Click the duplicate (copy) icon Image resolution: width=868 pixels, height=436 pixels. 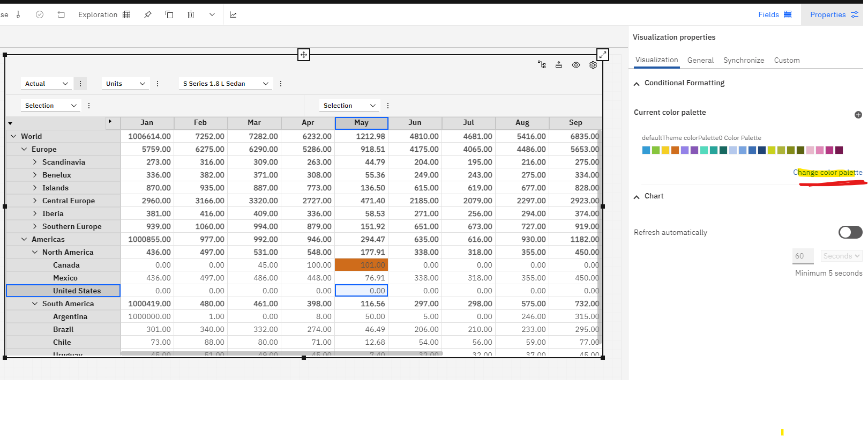click(x=169, y=14)
